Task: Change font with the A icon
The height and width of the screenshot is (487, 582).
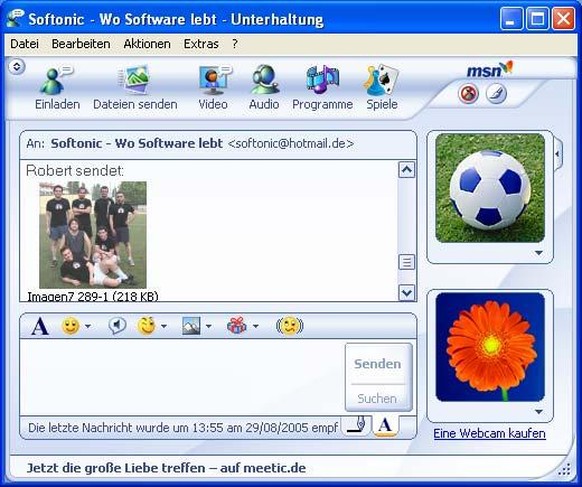Action: point(40,326)
